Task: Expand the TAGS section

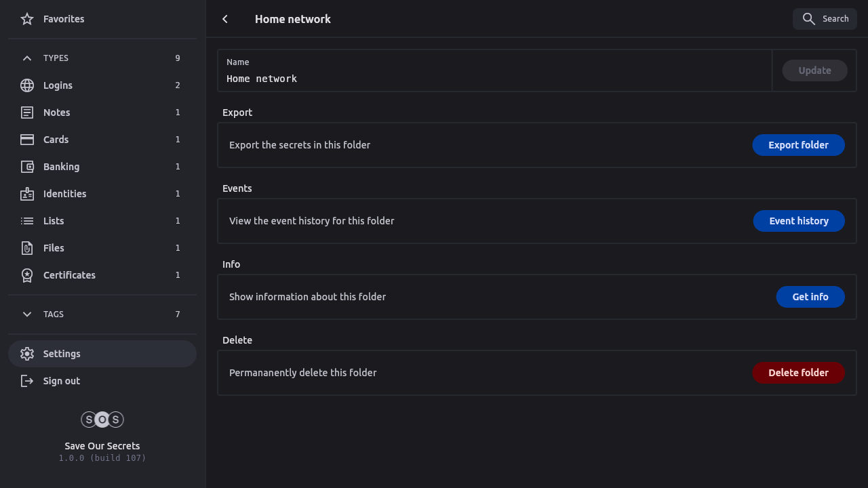Action: point(27,314)
